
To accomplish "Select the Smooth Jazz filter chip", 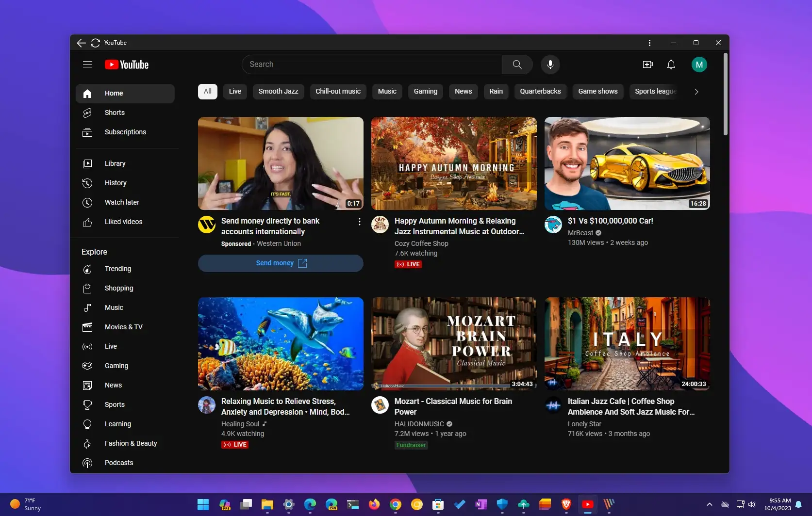I will pyautogui.click(x=278, y=91).
